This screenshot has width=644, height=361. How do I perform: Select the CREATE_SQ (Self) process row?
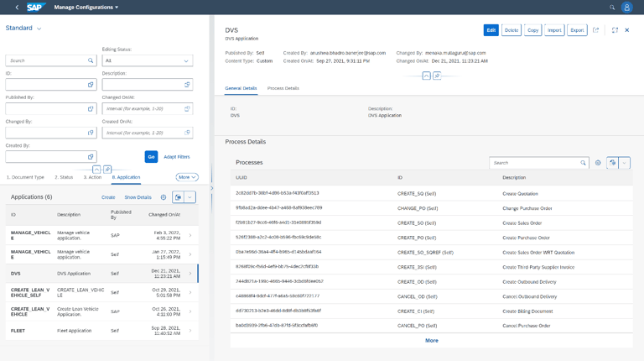tap(431, 193)
